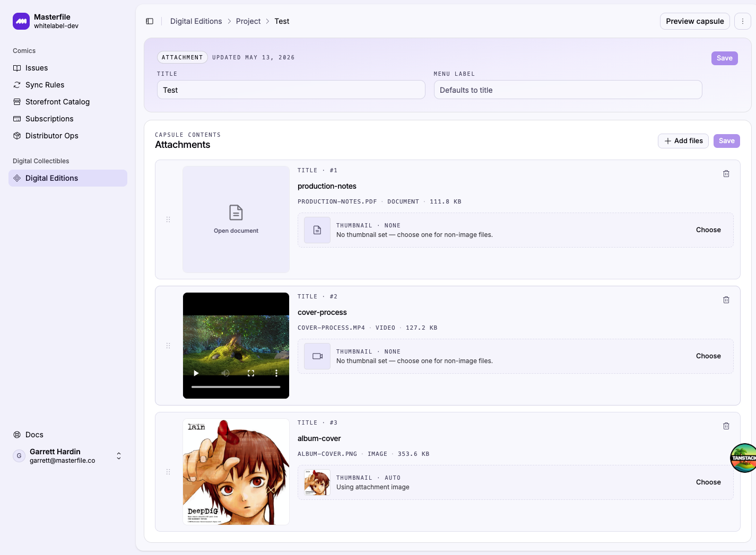Open the production-notes document preview
Image resolution: width=756 pixels, height=555 pixels.
(x=236, y=219)
